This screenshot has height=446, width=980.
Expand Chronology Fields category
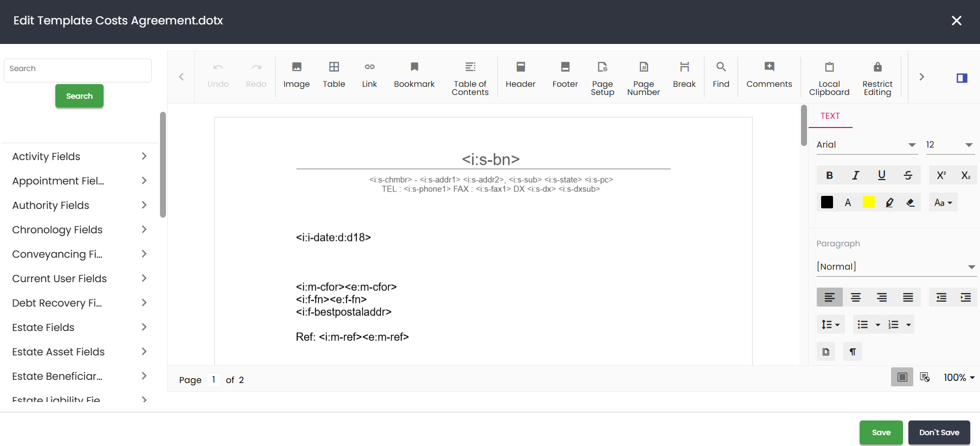pos(80,230)
